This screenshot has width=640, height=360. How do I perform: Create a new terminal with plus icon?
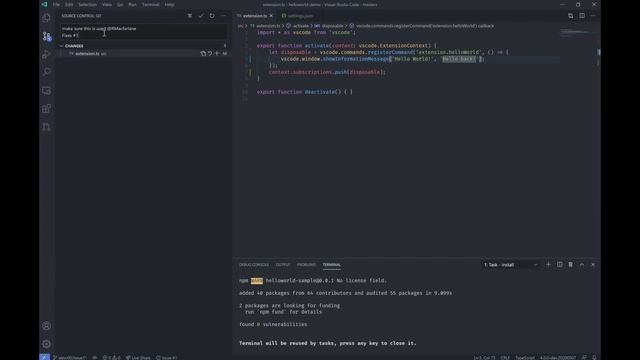[x=548, y=264]
